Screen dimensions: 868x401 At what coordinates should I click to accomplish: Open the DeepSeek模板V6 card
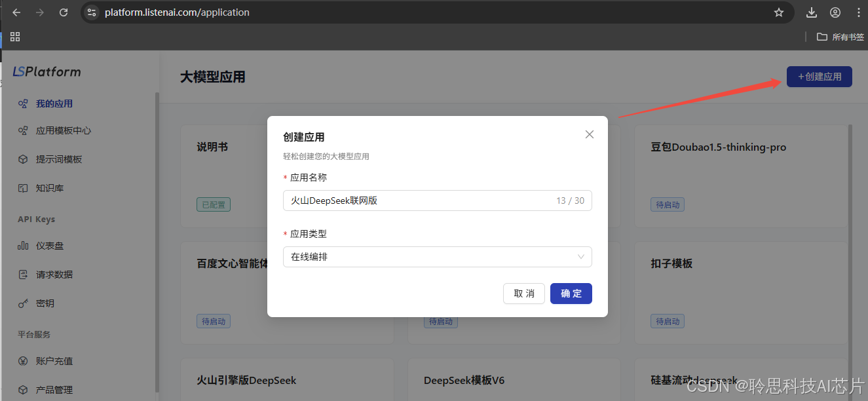[x=514, y=380]
